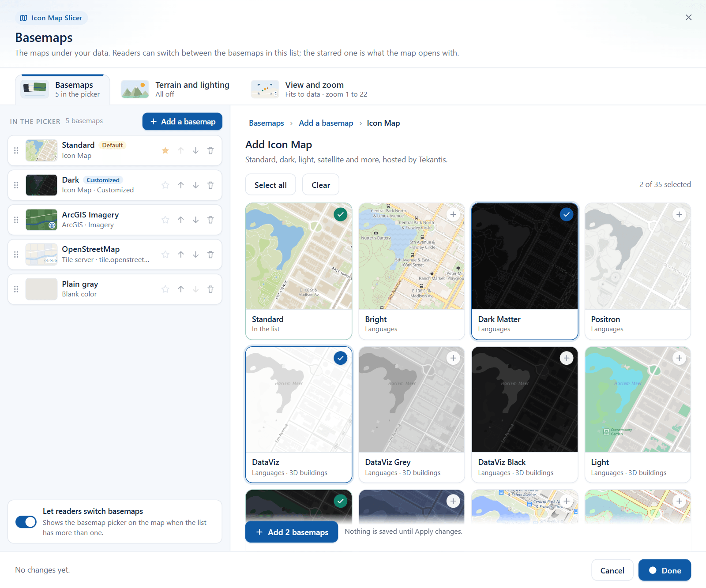This screenshot has width=706, height=588.
Task: Add the Bright basemap with plus
Action: 453,214
